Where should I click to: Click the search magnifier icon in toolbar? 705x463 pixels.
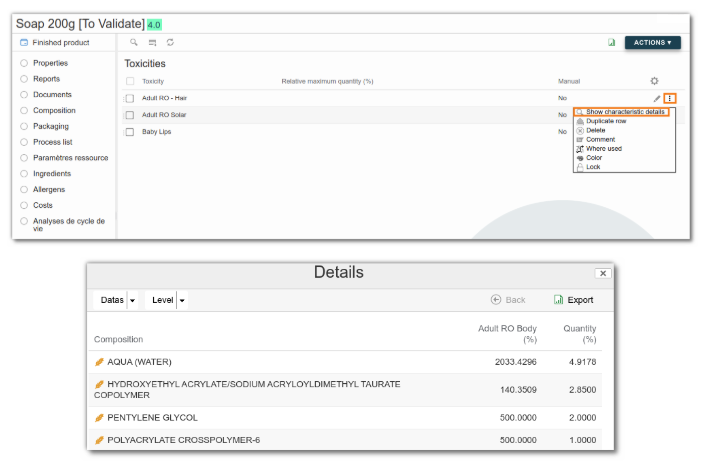click(x=134, y=42)
